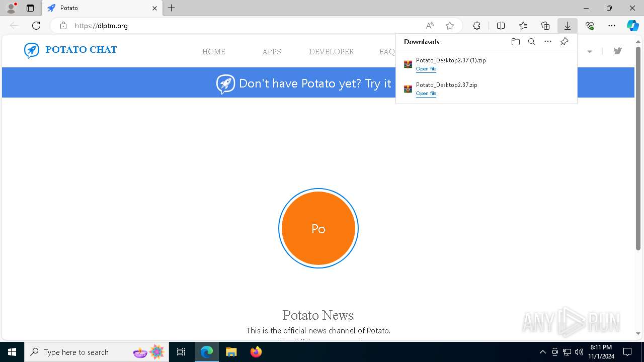Screen dimensions: 644x362
Task: Show hidden system tray icons
Action: coord(542,352)
